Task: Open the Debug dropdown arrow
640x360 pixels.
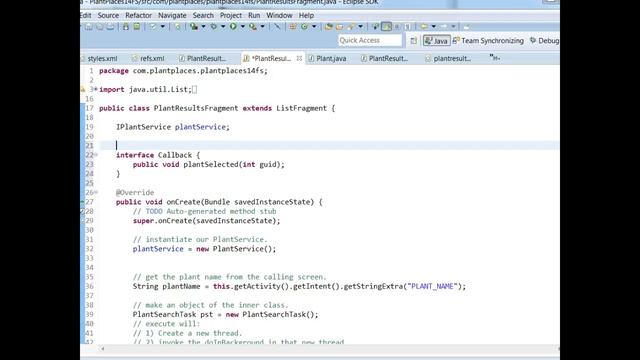Action: tap(223, 27)
